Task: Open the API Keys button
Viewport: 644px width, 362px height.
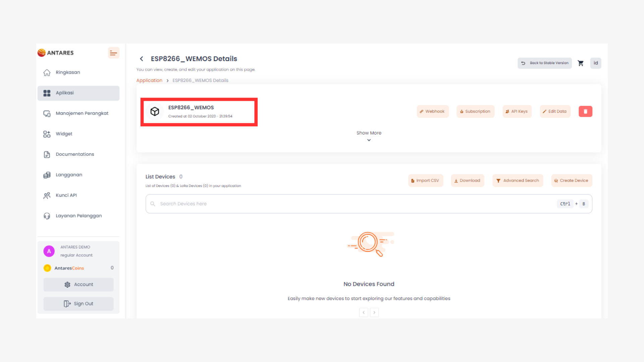Action: [x=517, y=111]
